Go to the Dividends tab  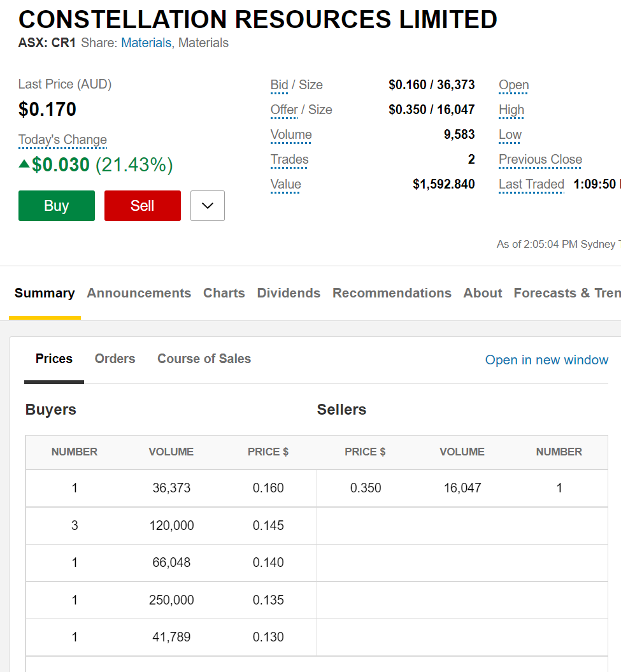tap(289, 293)
